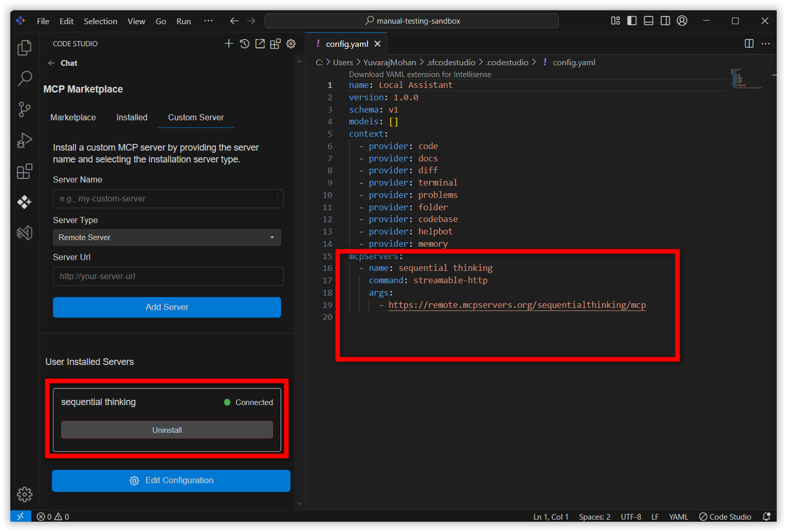Open the File menu
Screen dimensions: 787x532
click(x=43, y=21)
